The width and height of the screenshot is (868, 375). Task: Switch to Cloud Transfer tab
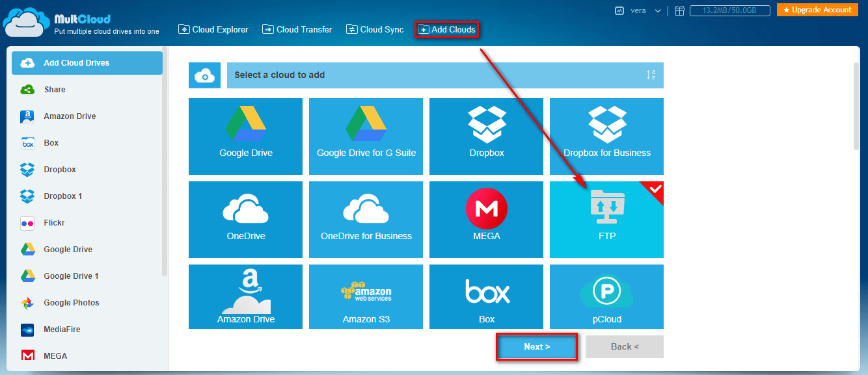(x=297, y=29)
